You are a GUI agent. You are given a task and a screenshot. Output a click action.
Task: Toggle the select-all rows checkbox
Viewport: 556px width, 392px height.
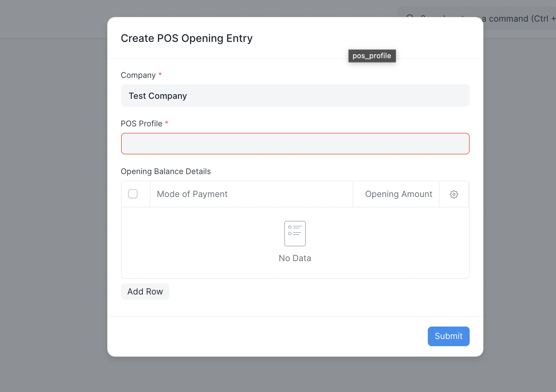pyautogui.click(x=133, y=194)
